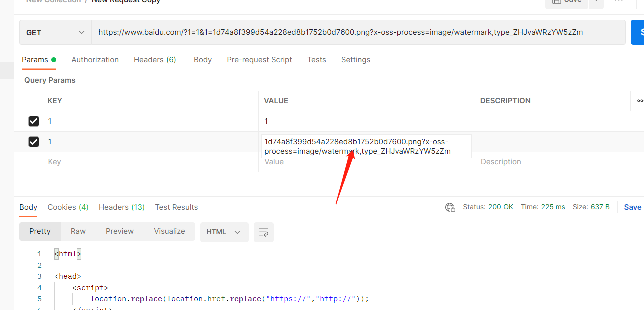Open the params table column options menu

[640, 101]
